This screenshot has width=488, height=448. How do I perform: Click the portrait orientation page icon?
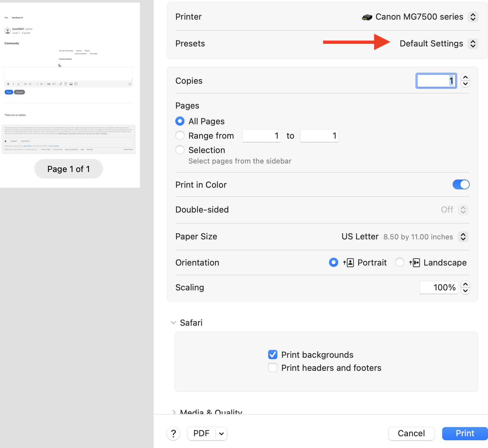(349, 263)
